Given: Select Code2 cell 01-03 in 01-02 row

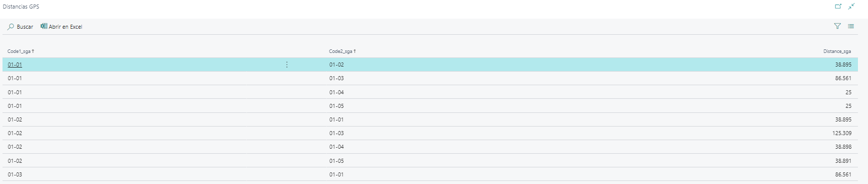Looking at the screenshot, I should [x=336, y=133].
